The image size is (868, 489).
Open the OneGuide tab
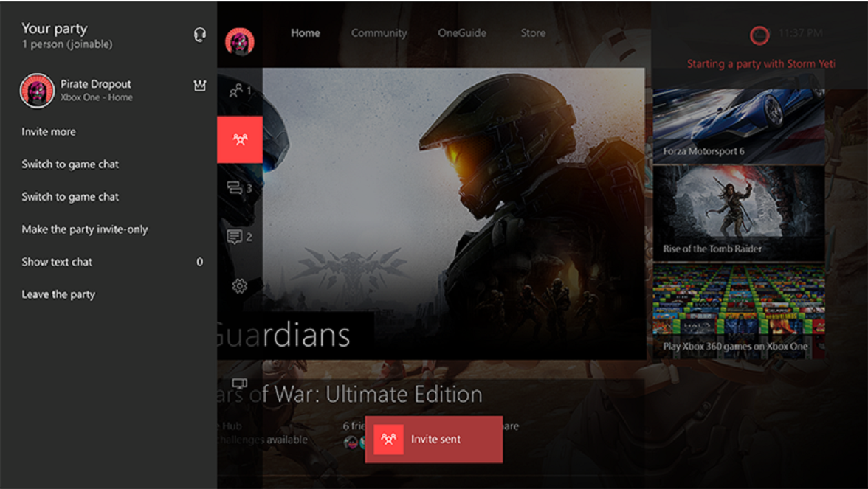[x=462, y=33]
